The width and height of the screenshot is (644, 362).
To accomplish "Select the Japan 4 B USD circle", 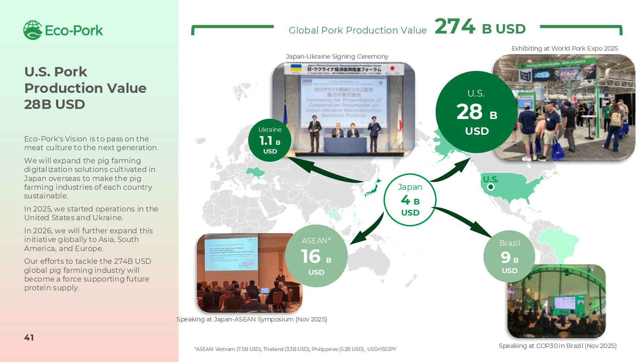I will (x=410, y=200).
